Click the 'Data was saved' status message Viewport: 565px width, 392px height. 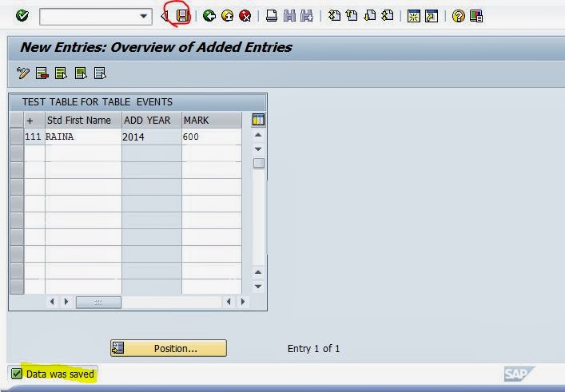60,374
